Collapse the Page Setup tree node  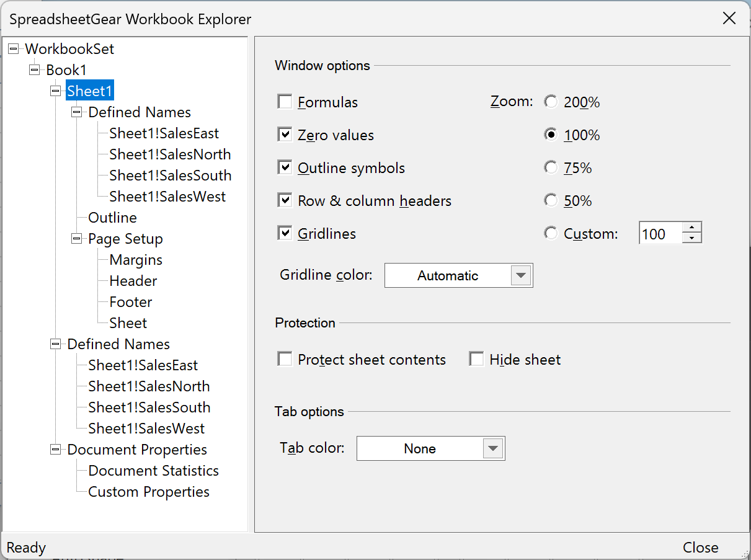pyautogui.click(x=76, y=239)
